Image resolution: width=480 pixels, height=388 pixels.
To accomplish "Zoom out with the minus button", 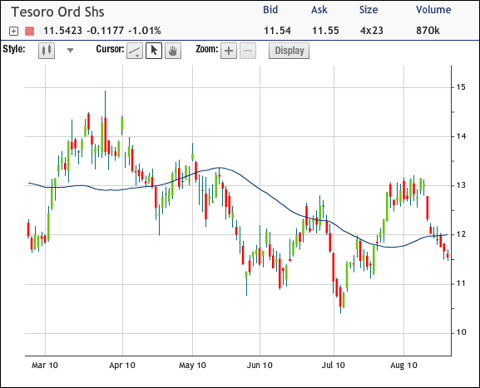I will point(248,51).
